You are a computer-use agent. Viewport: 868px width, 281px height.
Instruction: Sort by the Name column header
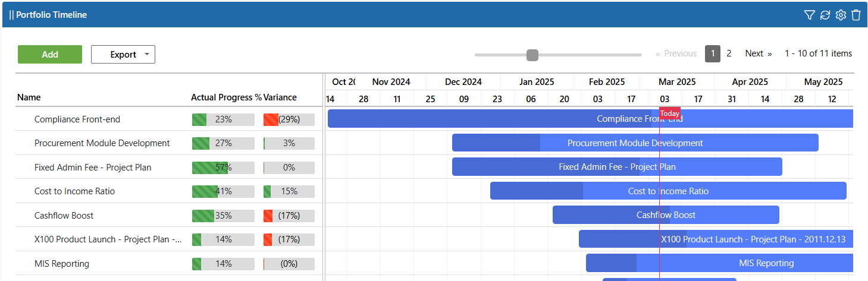click(x=29, y=97)
